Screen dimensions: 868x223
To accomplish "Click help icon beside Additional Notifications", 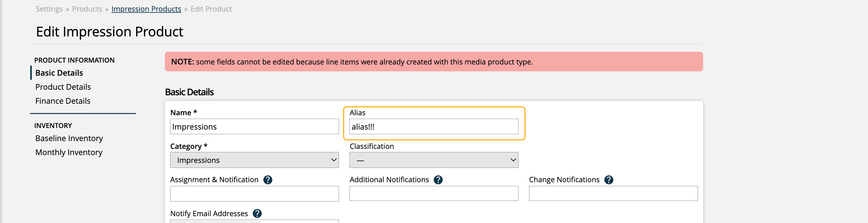I will [x=438, y=180].
